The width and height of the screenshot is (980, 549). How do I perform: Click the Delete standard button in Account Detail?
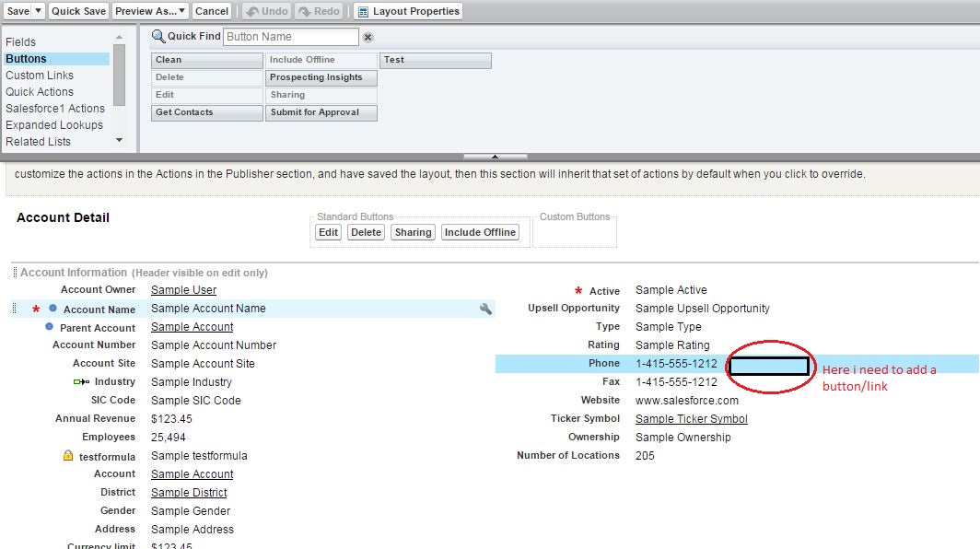(x=366, y=232)
